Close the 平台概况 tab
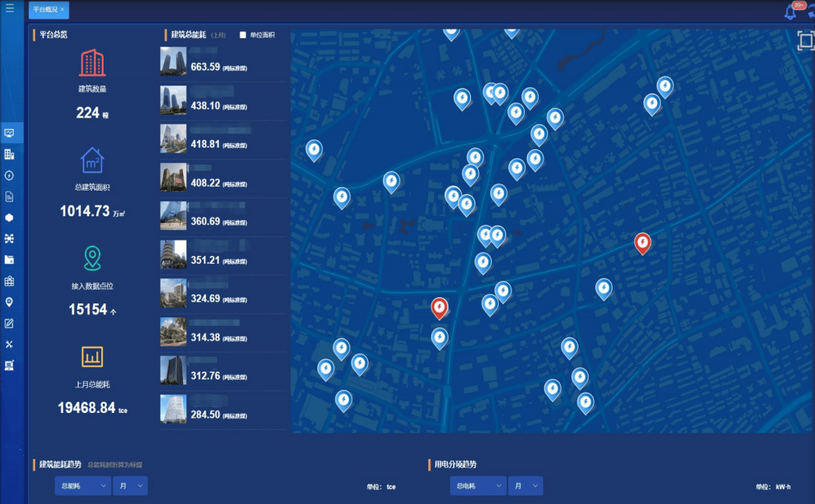815x504 pixels. click(x=62, y=9)
